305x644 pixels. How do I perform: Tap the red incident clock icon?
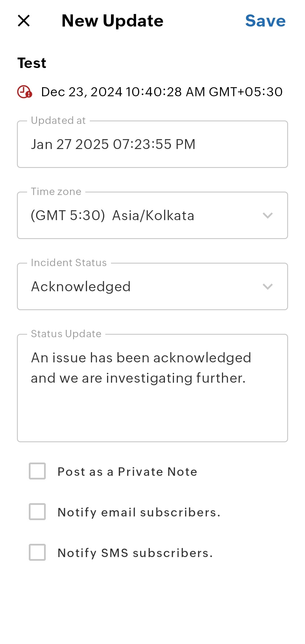pyautogui.click(x=25, y=92)
